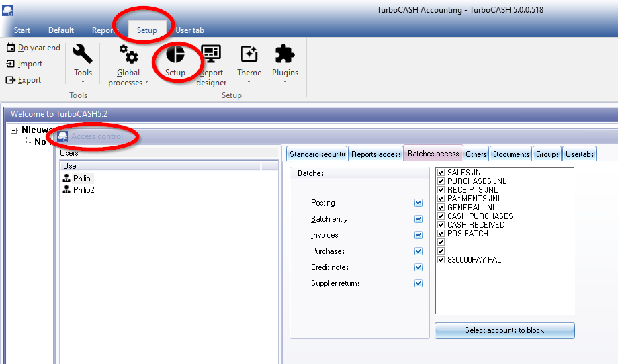Disable the SALES JNL batch checkbox
The height and width of the screenshot is (364, 618).
point(441,173)
